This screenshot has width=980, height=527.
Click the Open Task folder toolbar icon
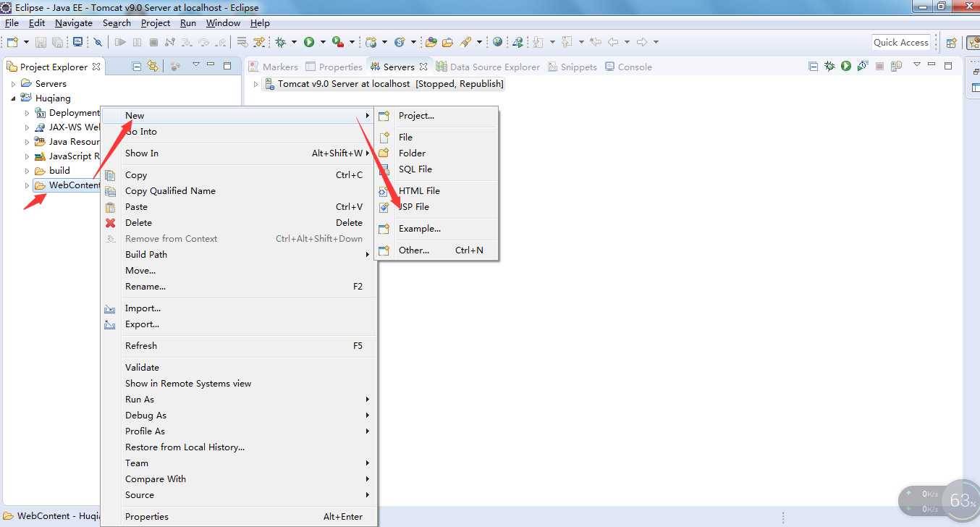pos(447,42)
